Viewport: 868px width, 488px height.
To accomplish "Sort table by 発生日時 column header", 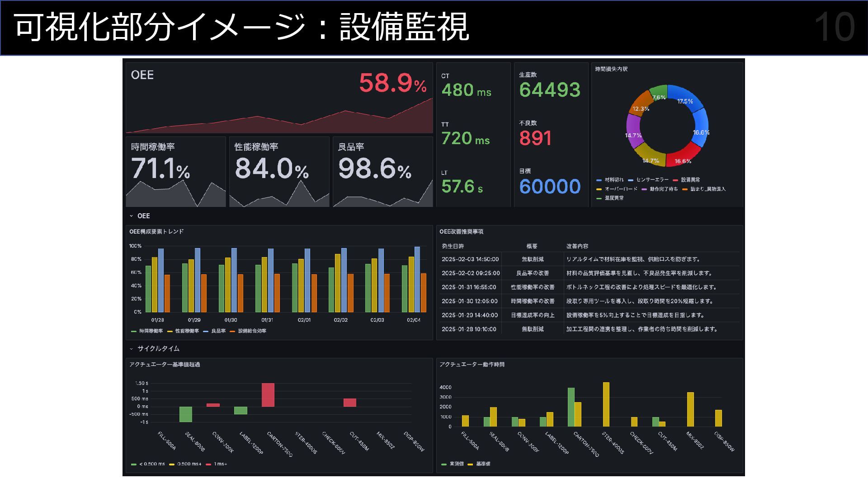I will coord(453,246).
